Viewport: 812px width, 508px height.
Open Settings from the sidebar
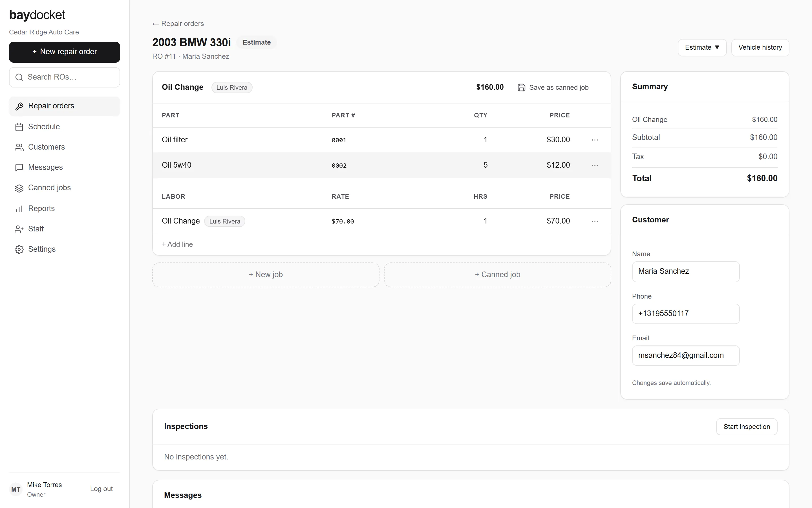(x=64, y=249)
